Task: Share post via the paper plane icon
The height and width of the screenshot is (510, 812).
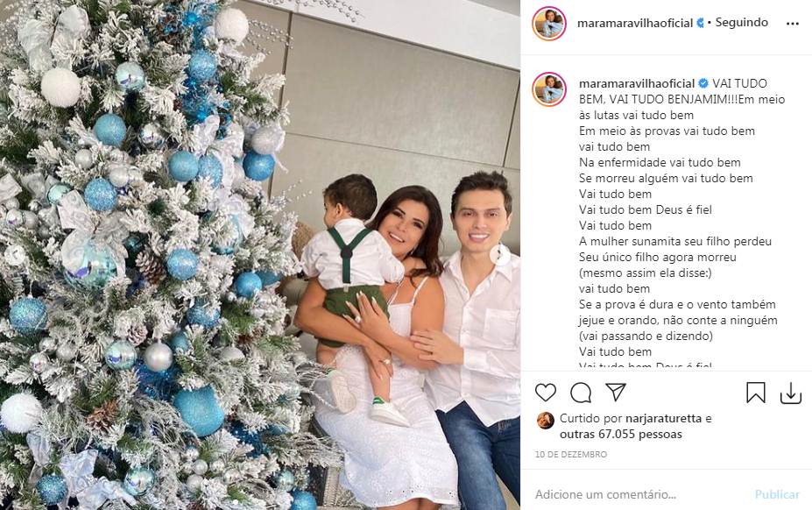Action: coord(616,392)
